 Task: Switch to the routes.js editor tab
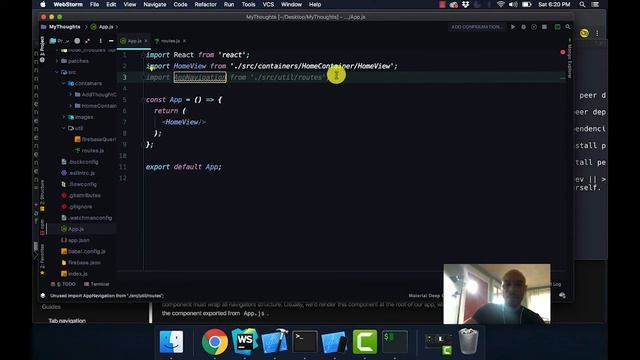[x=170, y=41]
